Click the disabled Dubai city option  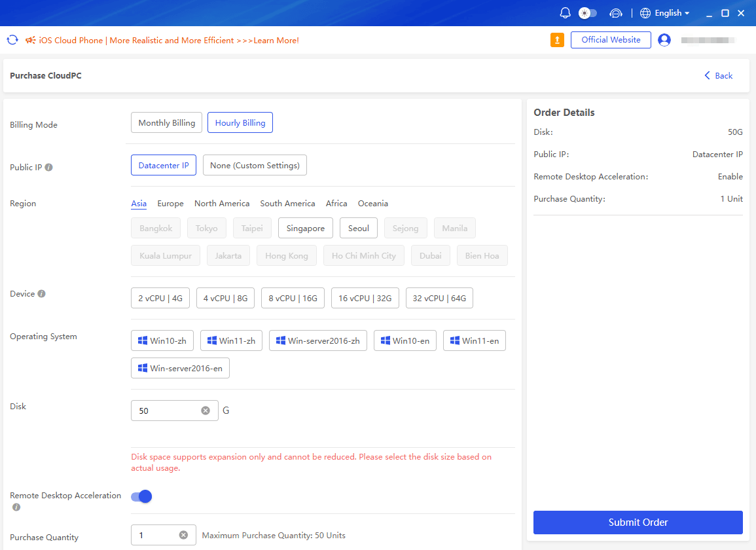point(430,256)
